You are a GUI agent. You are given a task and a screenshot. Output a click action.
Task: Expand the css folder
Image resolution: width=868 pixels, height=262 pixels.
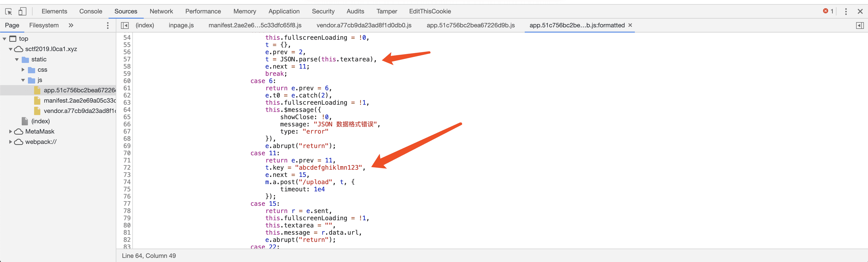click(23, 70)
